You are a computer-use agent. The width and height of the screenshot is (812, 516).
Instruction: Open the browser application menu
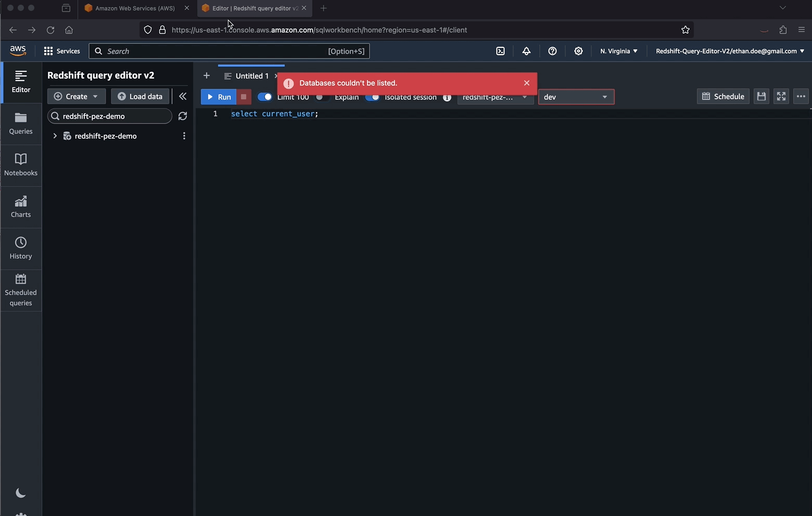click(x=802, y=30)
